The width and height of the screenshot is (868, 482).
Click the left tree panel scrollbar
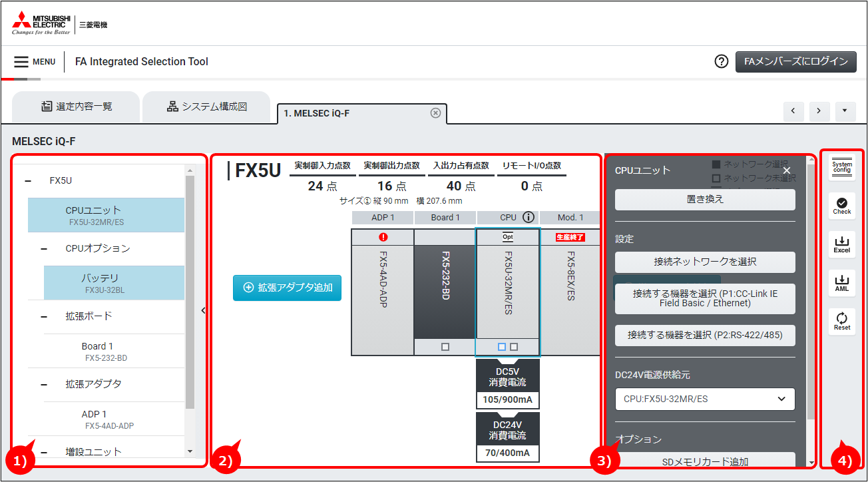click(190, 292)
